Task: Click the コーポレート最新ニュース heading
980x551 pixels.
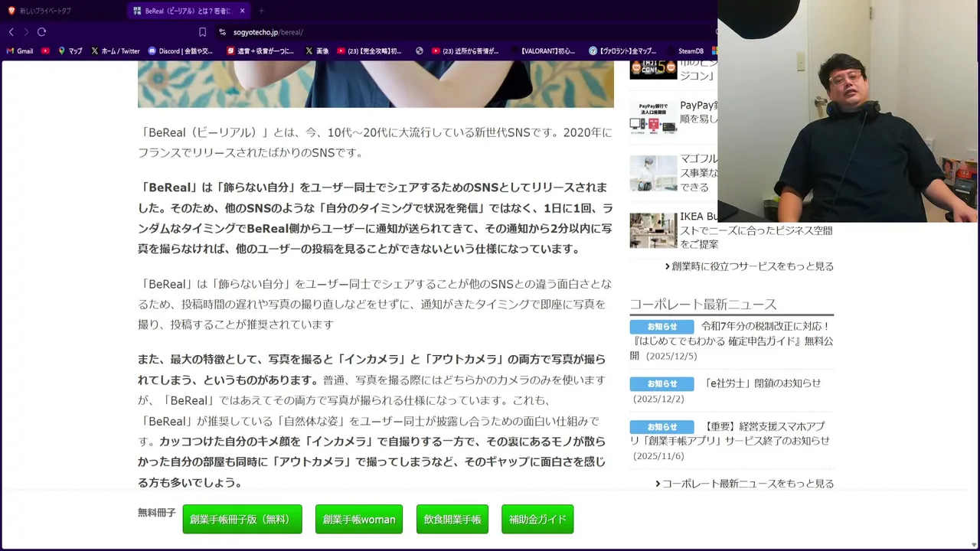Action: coord(703,305)
